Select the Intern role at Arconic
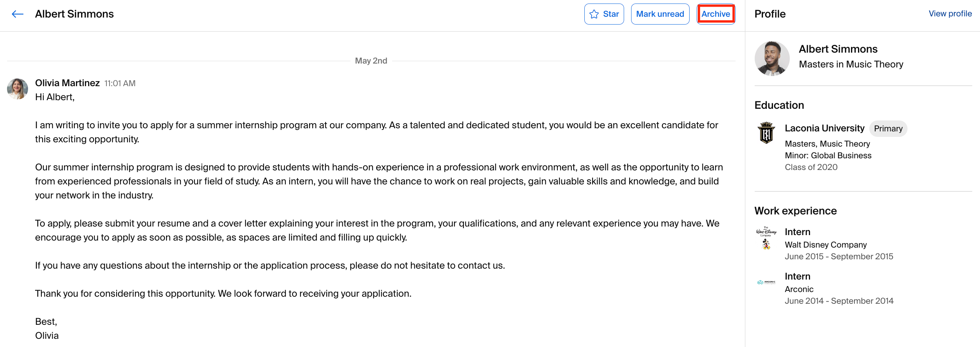This screenshot has height=347, width=980. (798, 276)
